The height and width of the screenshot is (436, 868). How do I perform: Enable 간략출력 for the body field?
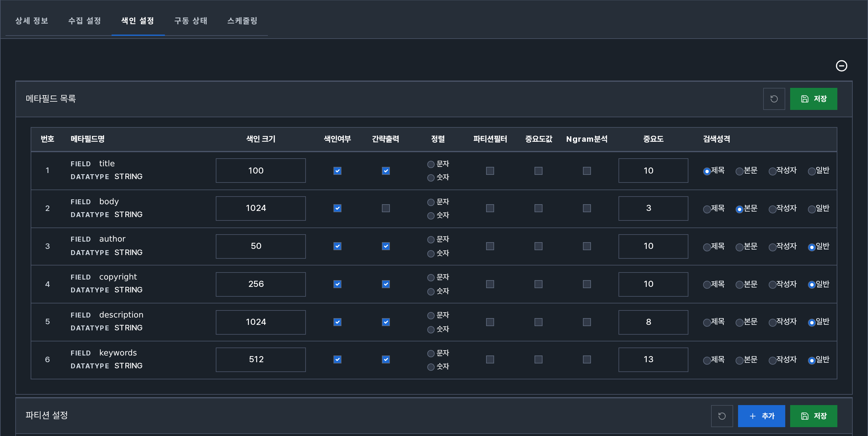pyautogui.click(x=386, y=208)
